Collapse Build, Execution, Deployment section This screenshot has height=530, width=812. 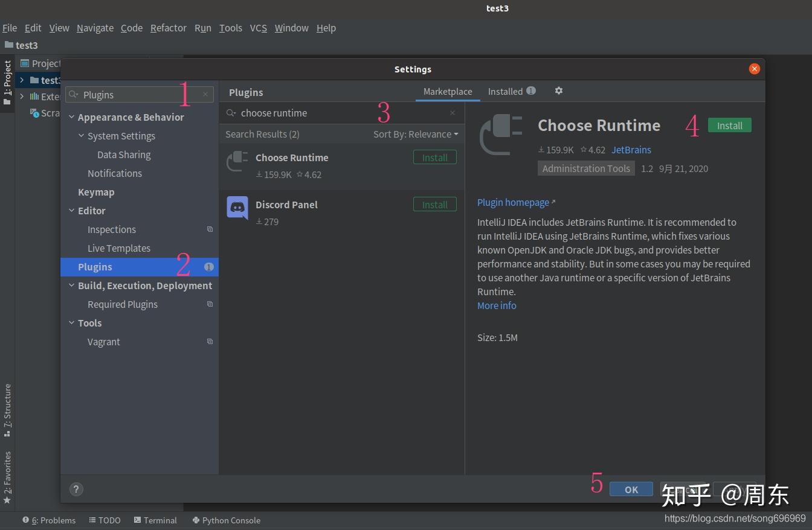[x=71, y=286]
